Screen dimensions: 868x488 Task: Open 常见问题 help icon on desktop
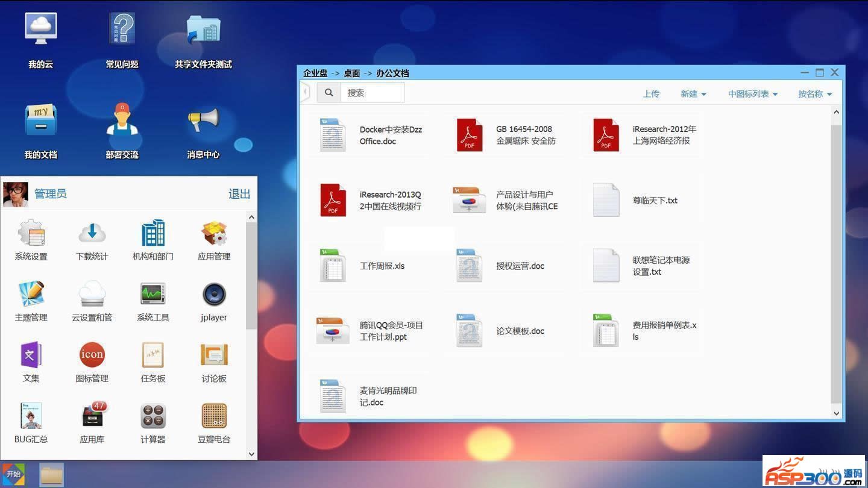click(x=122, y=30)
